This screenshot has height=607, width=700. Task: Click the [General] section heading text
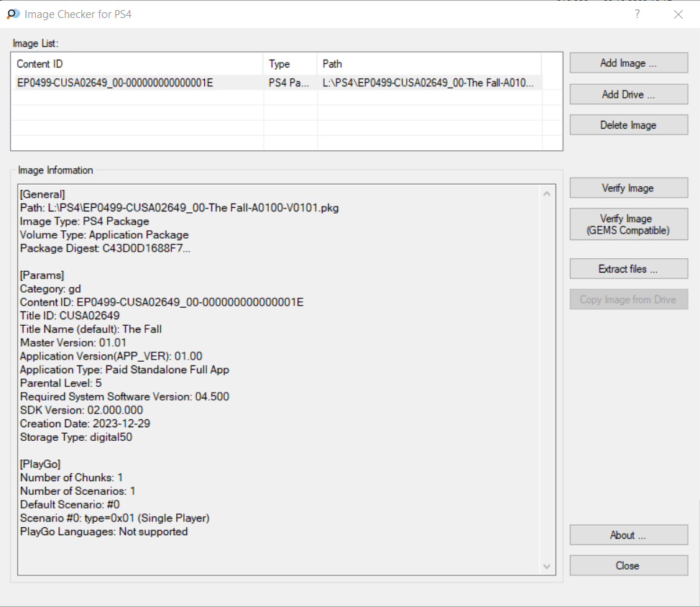point(42,194)
